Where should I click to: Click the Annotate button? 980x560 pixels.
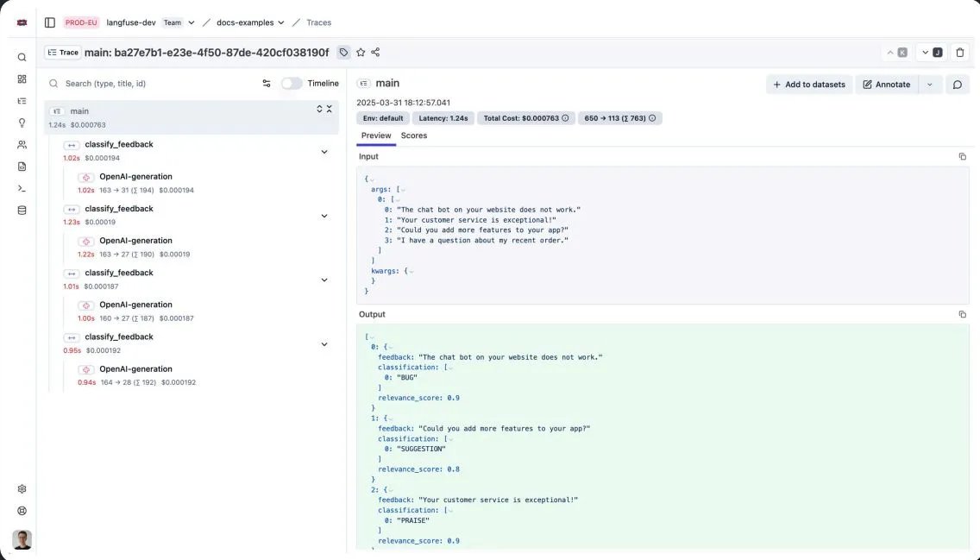tap(886, 85)
